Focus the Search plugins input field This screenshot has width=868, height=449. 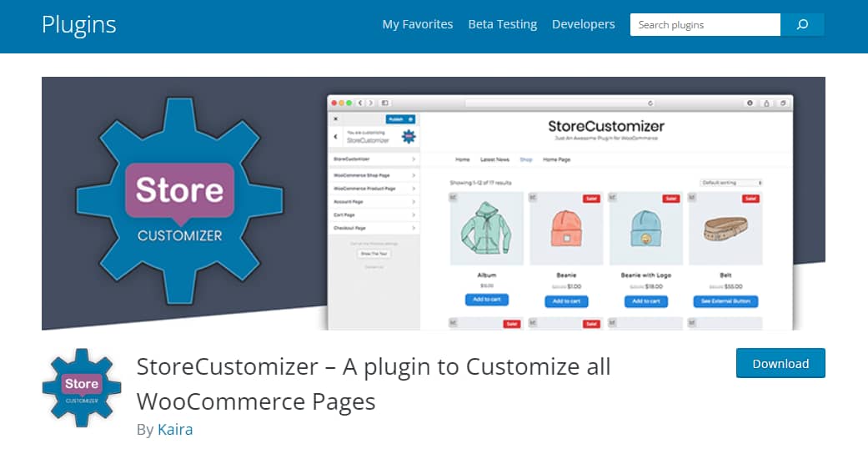[x=705, y=24]
